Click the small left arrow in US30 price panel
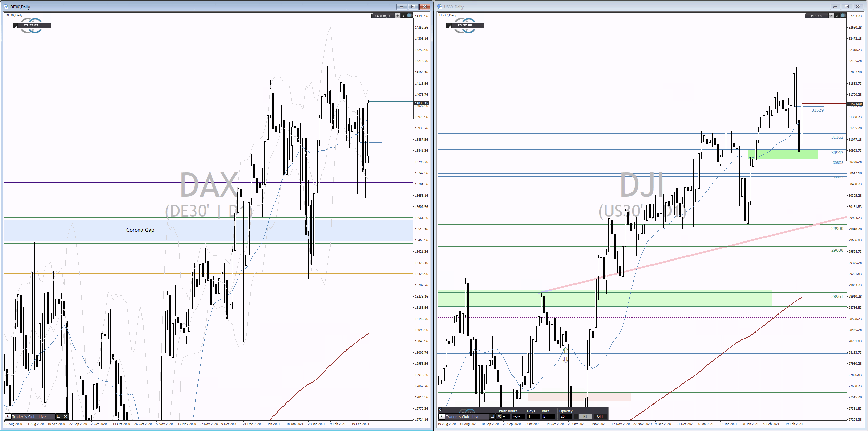Viewport: 868px width, 431px height. (837, 16)
